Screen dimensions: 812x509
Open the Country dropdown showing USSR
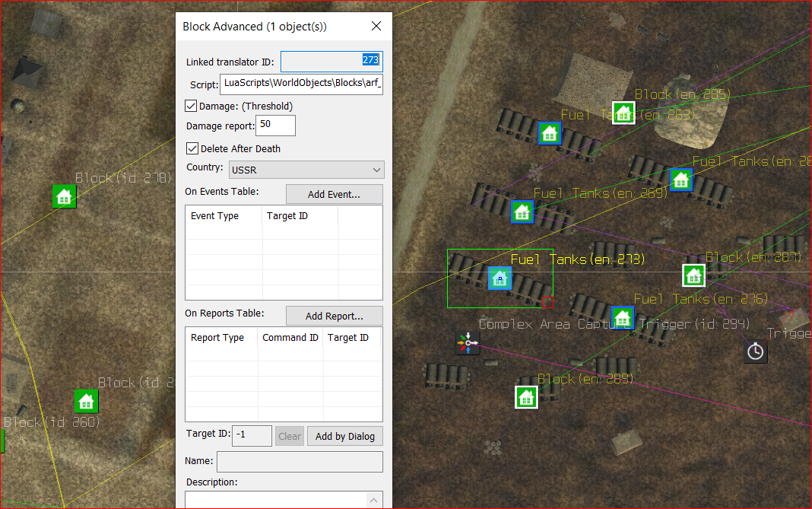(306, 170)
